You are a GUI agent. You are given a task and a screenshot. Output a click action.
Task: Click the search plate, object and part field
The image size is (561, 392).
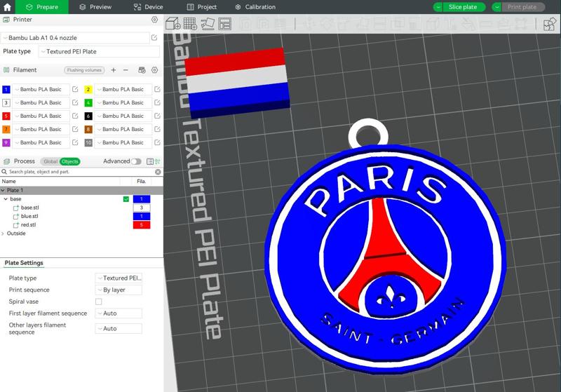pyautogui.click(x=81, y=172)
